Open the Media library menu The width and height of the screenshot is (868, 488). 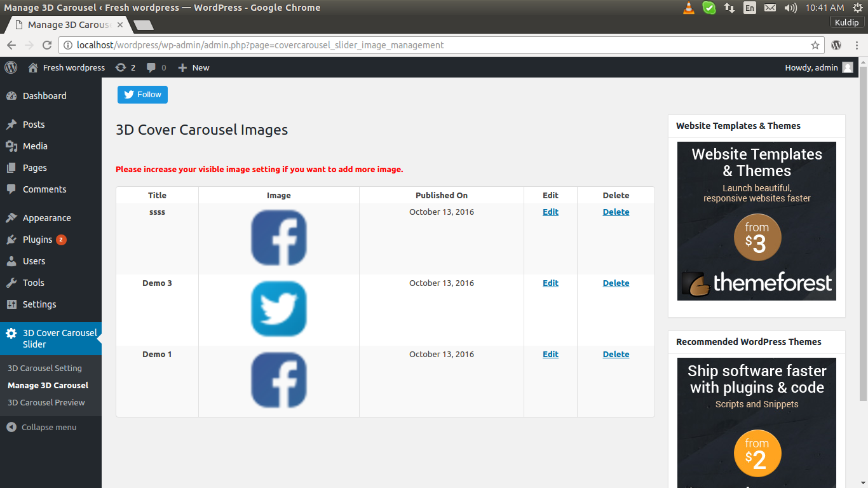[x=35, y=146]
